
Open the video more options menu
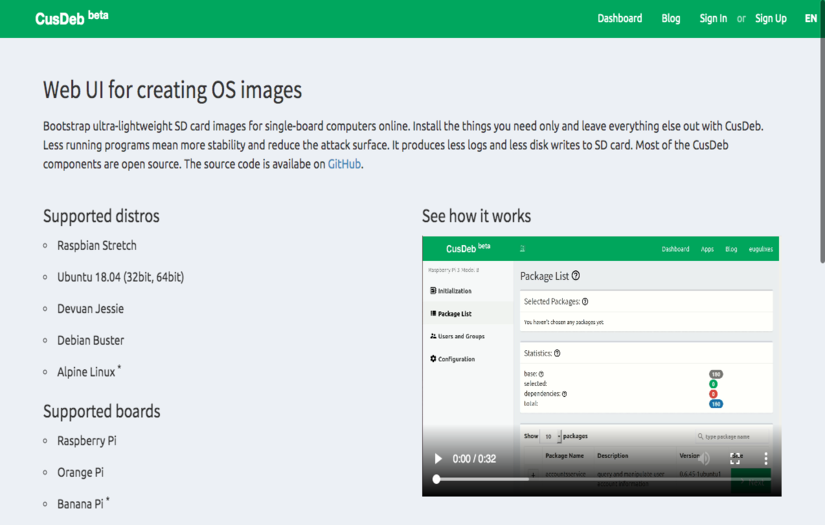click(x=766, y=459)
